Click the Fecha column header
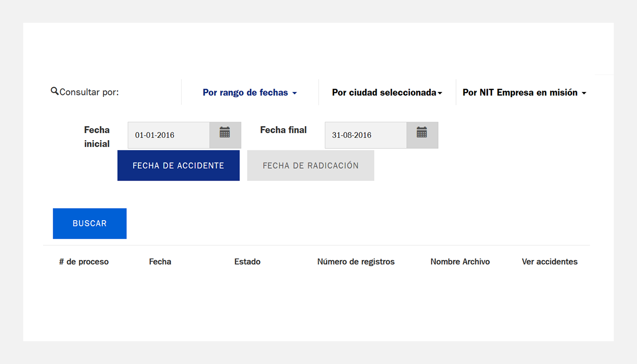The image size is (637, 364). [160, 262]
